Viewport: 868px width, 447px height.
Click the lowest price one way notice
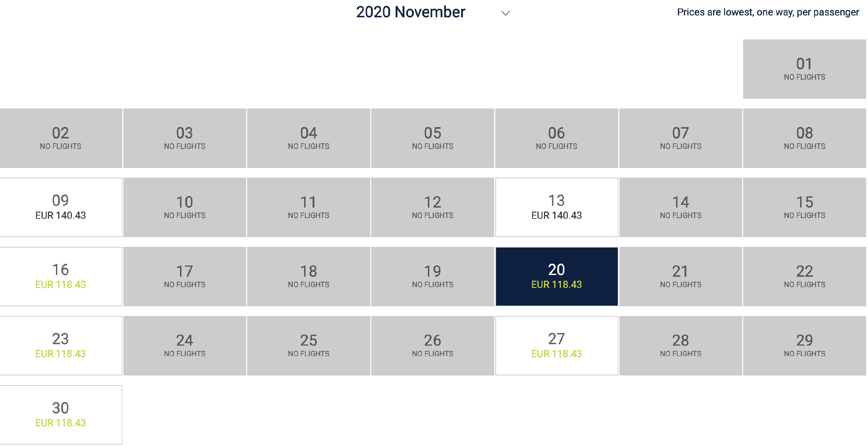768,12
